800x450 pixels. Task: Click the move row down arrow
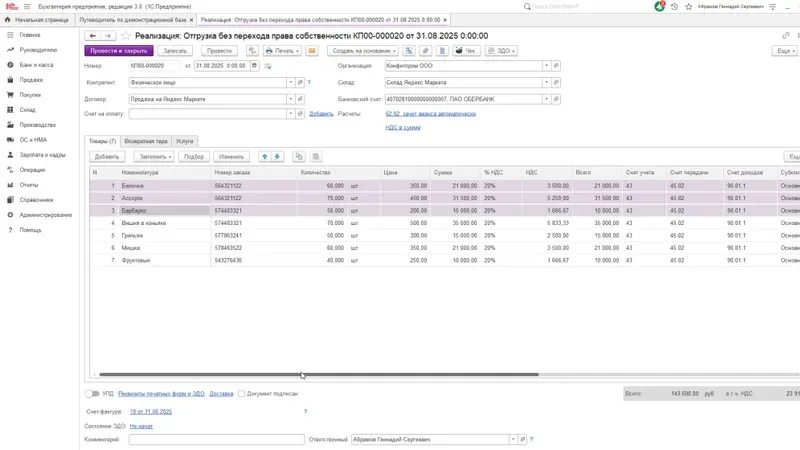pyautogui.click(x=277, y=157)
